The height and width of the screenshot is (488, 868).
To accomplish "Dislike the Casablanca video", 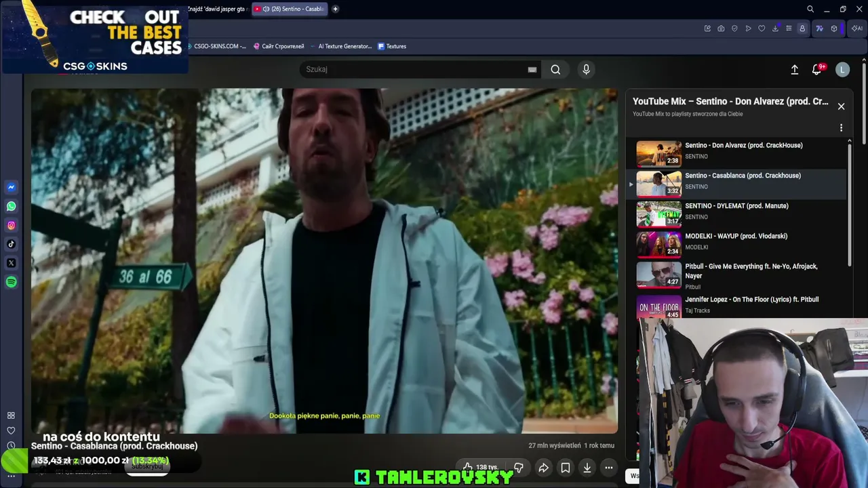I will coord(519,467).
